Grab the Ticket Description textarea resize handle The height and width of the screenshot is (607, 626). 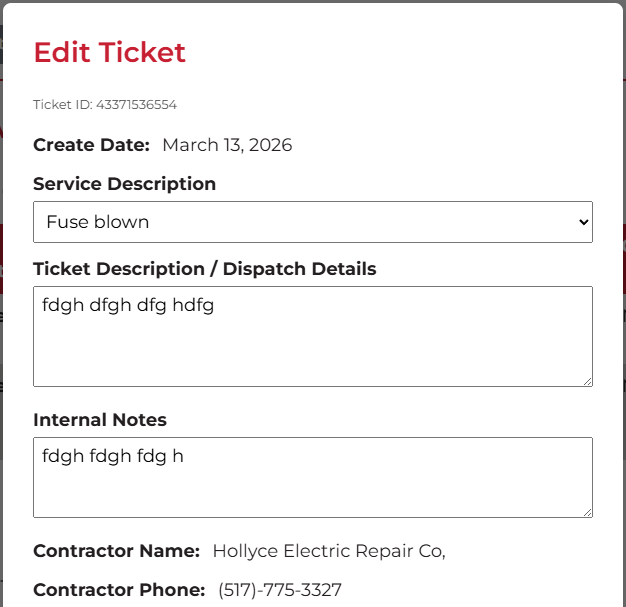(x=587, y=381)
